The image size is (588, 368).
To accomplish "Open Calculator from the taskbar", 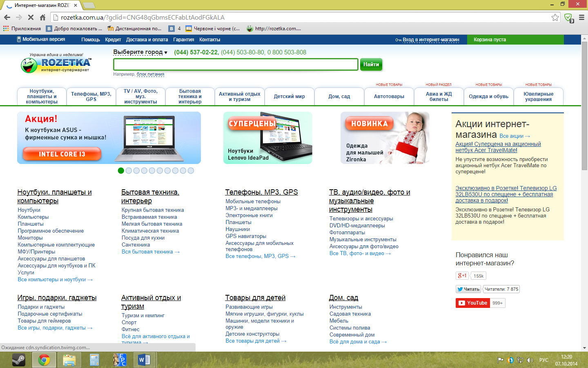I will coord(95,360).
